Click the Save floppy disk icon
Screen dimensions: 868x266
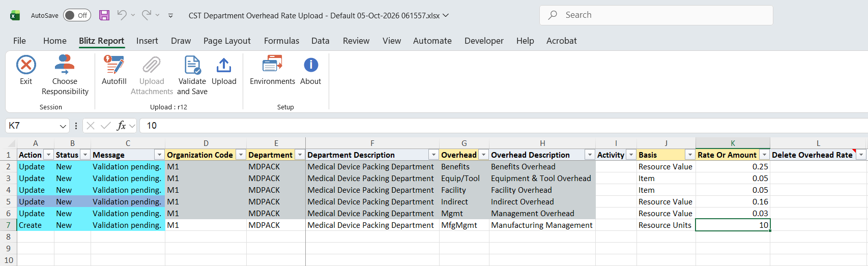tap(104, 15)
